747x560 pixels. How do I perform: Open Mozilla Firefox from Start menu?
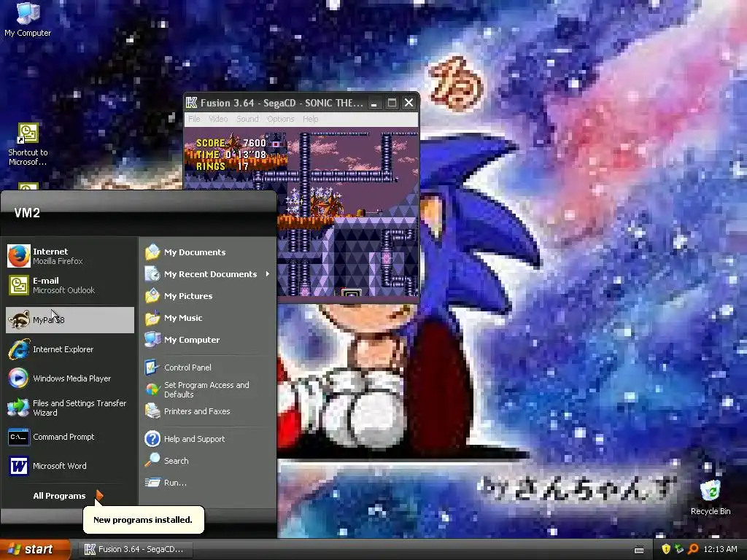[x=69, y=256]
